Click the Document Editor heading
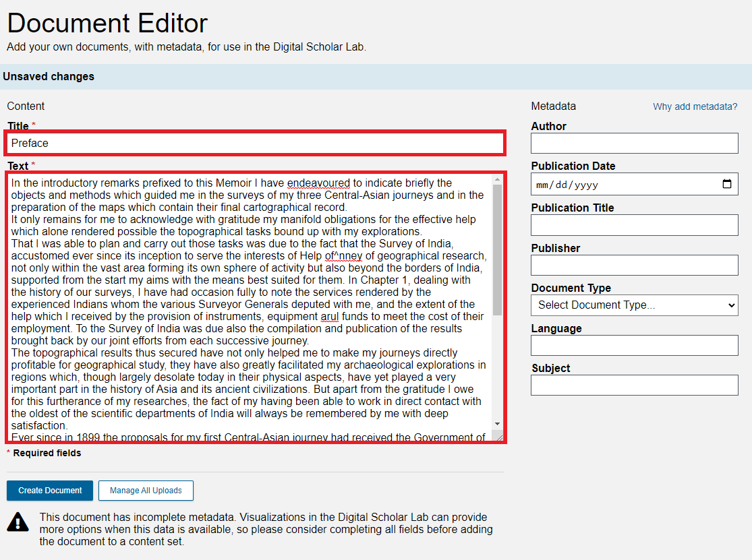This screenshot has width=752, height=560. click(x=107, y=23)
